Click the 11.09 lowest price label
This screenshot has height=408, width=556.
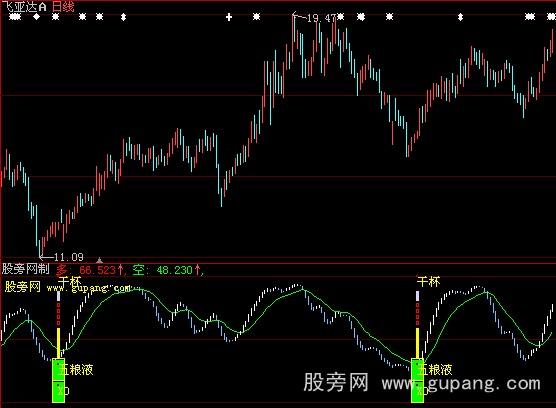pos(68,257)
